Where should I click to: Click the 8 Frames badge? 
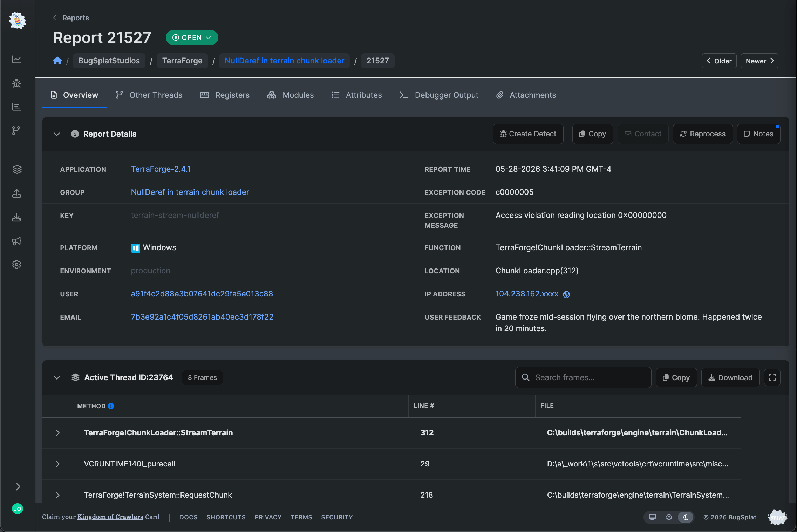pos(202,377)
